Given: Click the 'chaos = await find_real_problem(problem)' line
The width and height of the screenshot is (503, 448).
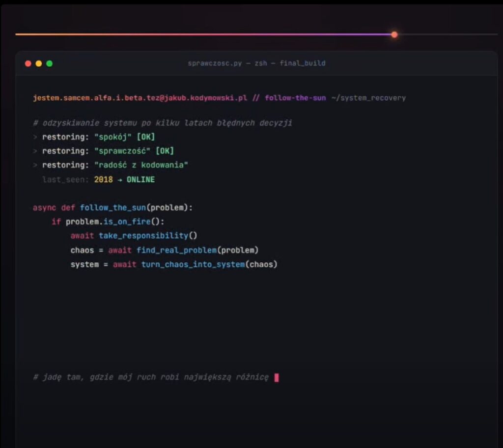Looking at the screenshot, I should point(165,250).
